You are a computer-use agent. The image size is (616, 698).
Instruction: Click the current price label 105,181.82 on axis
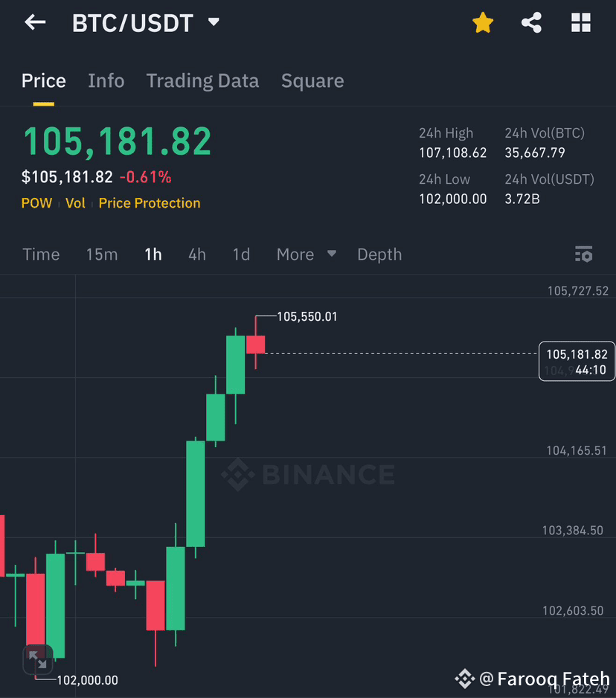(x=577, y=354)
